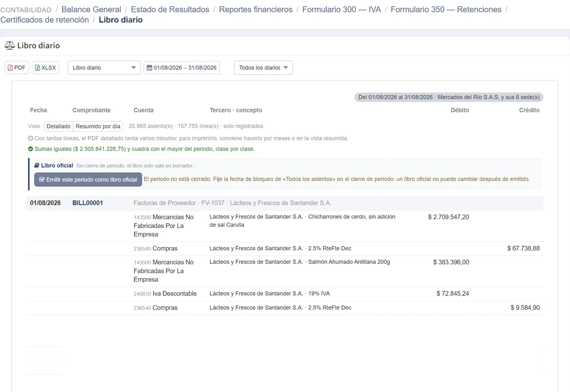Image resolution: width=570 pixels, height=392 pixels.
Task: Click the green check icon beside Sumas iguales
Action: coord(30,149)
